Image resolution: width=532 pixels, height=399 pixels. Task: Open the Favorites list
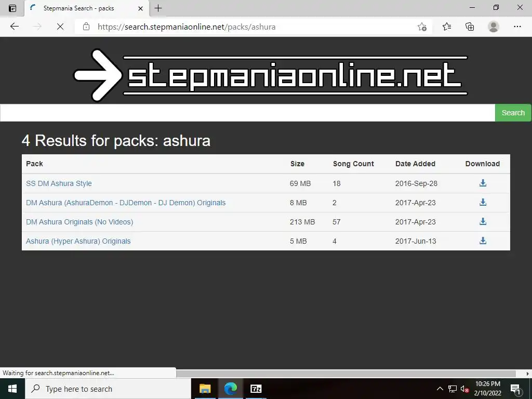[447, 26]
